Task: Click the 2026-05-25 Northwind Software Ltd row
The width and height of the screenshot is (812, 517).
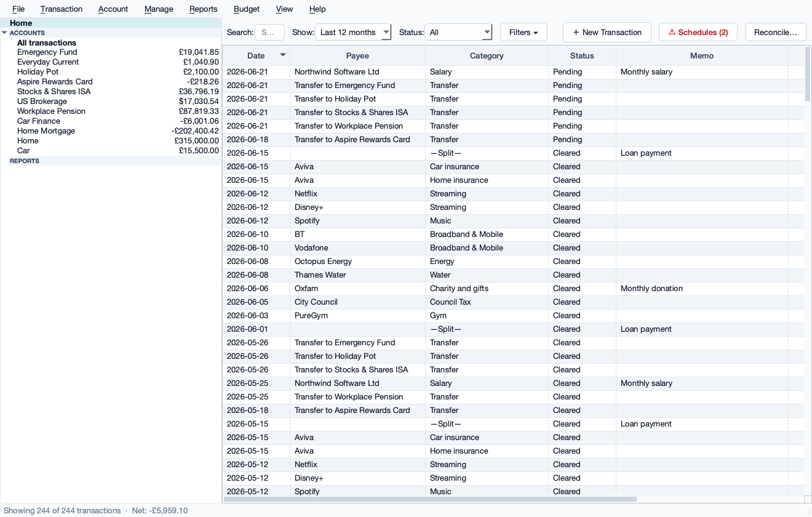Action: click(x=513, y=383)
